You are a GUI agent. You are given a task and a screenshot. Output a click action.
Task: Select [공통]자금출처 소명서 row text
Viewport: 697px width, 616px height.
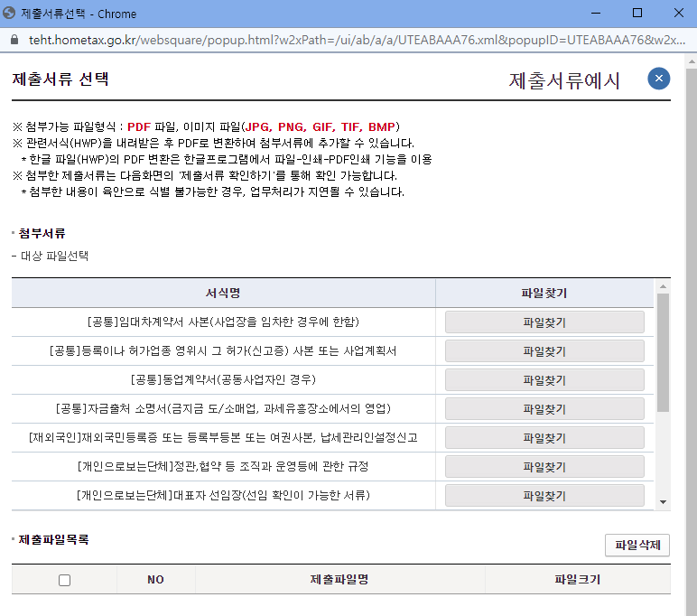coord(223,408)
